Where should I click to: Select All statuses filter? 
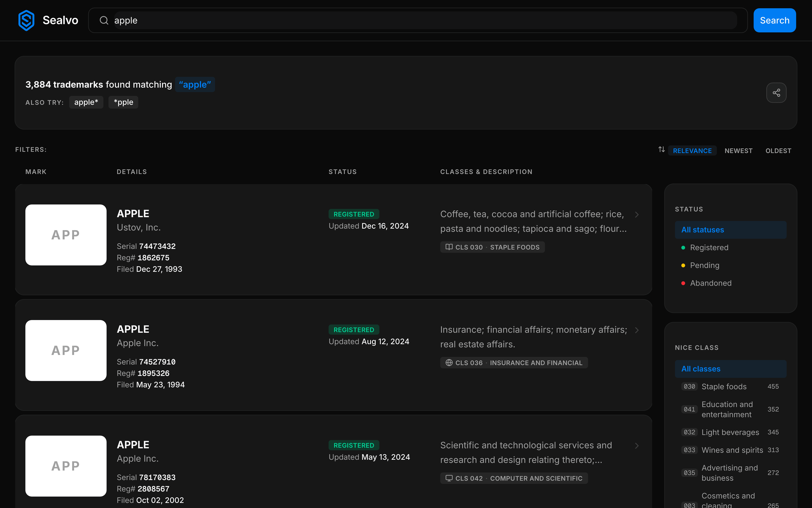coord(730,230)
